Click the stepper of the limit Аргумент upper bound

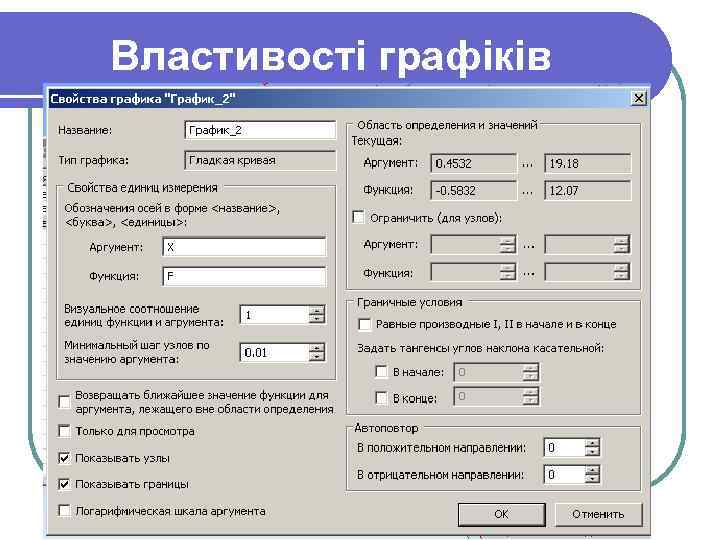tap(621, 245)
